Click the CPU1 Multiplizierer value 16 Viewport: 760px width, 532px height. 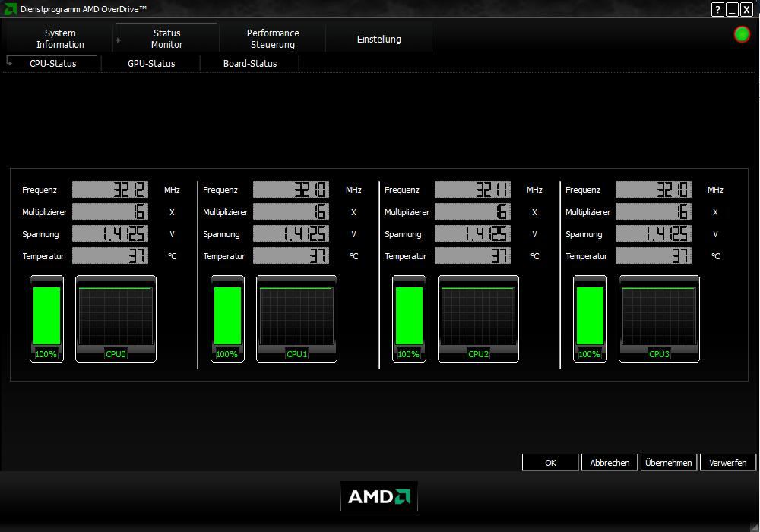click(291, 212)
